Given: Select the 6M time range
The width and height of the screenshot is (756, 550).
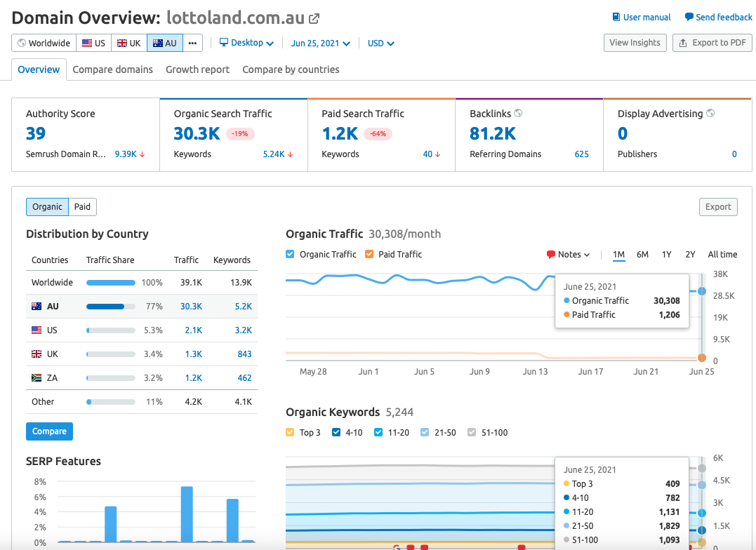Looking at the screenshot, I should (x=642, y=255).
